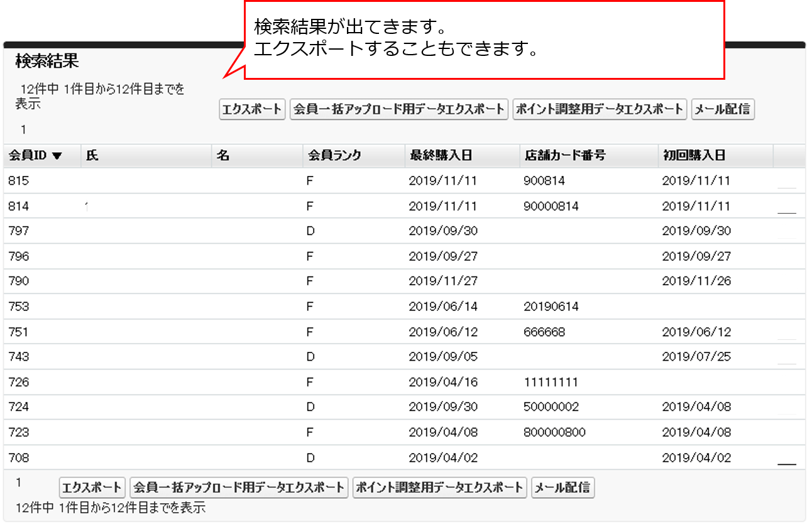
Task: Click the top 会員一括アップロード用データエクスポート button
Action: [398, 109]
